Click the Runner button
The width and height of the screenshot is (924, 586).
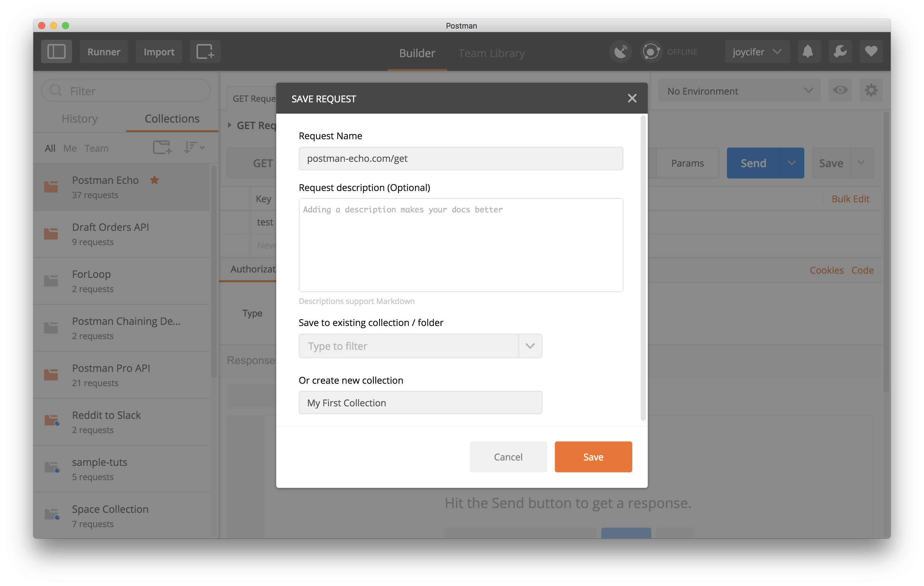[x=104, y=51]
